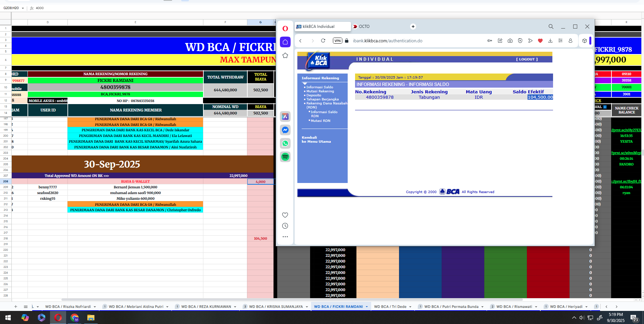The height and width of the screenshot is (324, 644).
Task: Open Informasi Saldo RDN link
Action: pyautogui.click(x=324, y=114)
